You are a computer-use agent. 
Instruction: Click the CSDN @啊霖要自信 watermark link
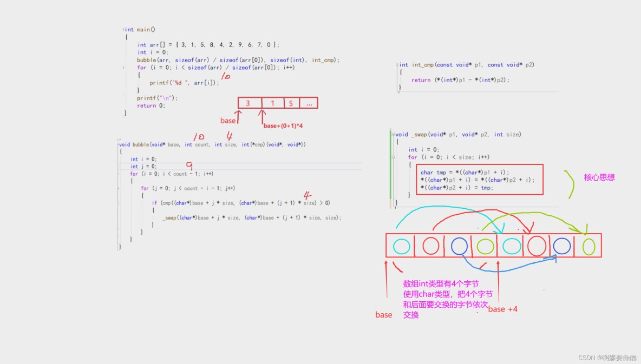click(x=607, y=358)
